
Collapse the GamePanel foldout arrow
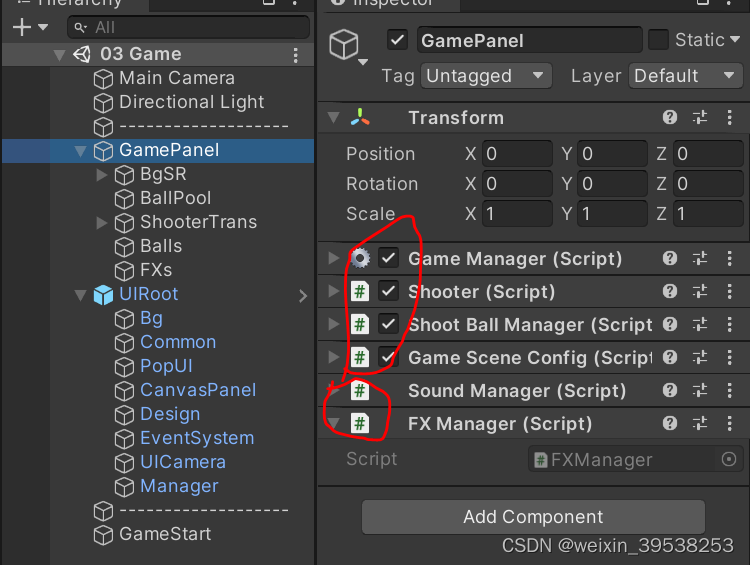click(x=80, y=151)
